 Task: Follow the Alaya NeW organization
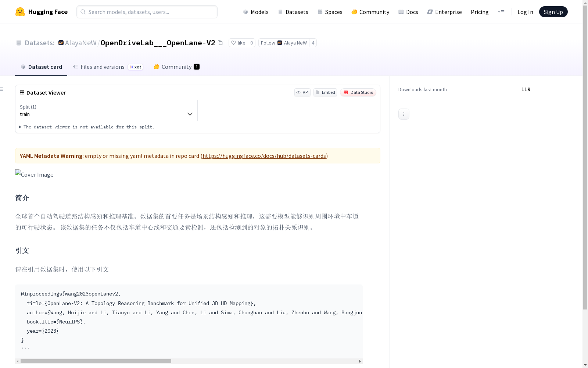(283, 43)
